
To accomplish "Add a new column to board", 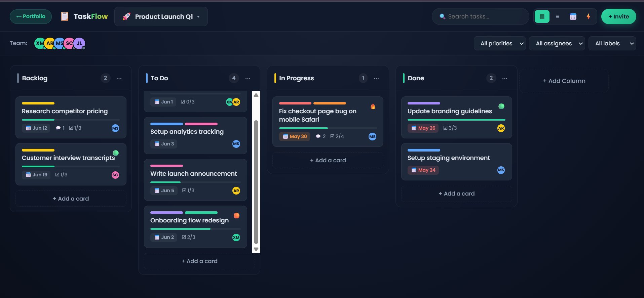I will coord(564,81).
